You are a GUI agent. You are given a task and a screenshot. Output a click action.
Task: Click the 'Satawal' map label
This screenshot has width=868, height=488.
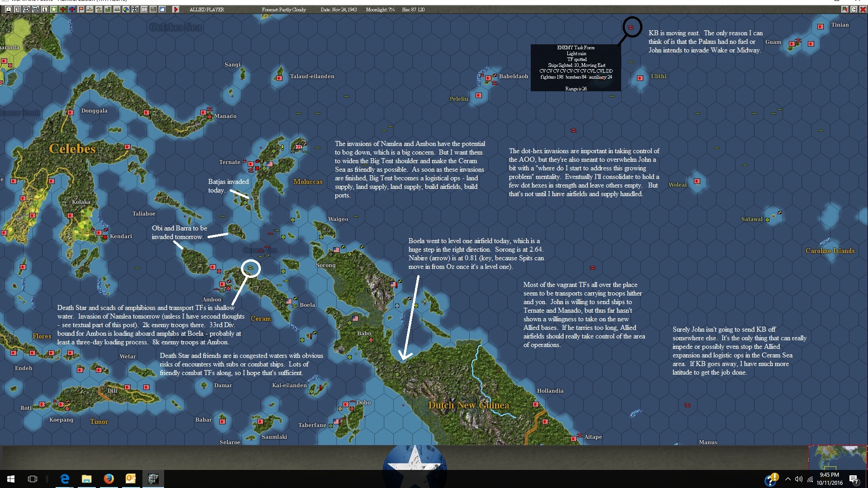pyautogui.click(x=752, y=219)
